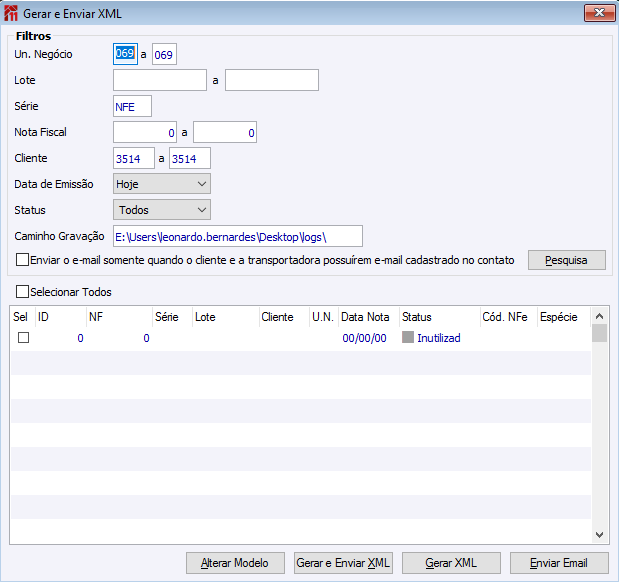Click the second Cliente field
The image size is (619, 582).
[x=190, y=158]
